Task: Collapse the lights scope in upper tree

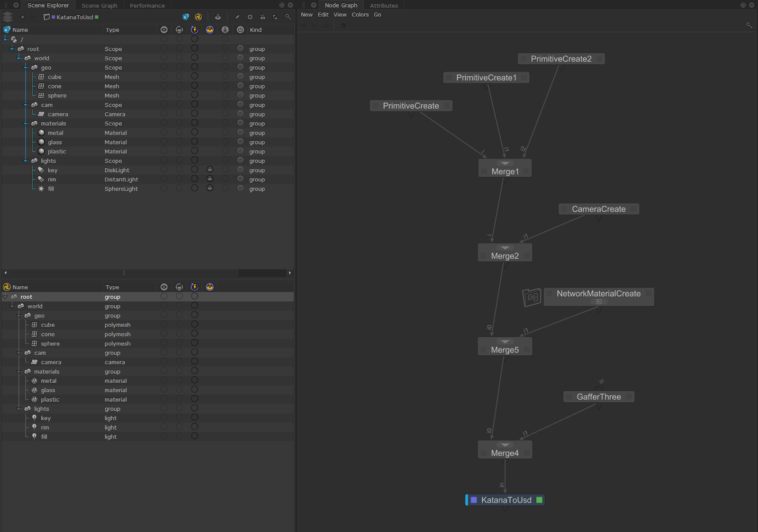Action: click(26, 161)
